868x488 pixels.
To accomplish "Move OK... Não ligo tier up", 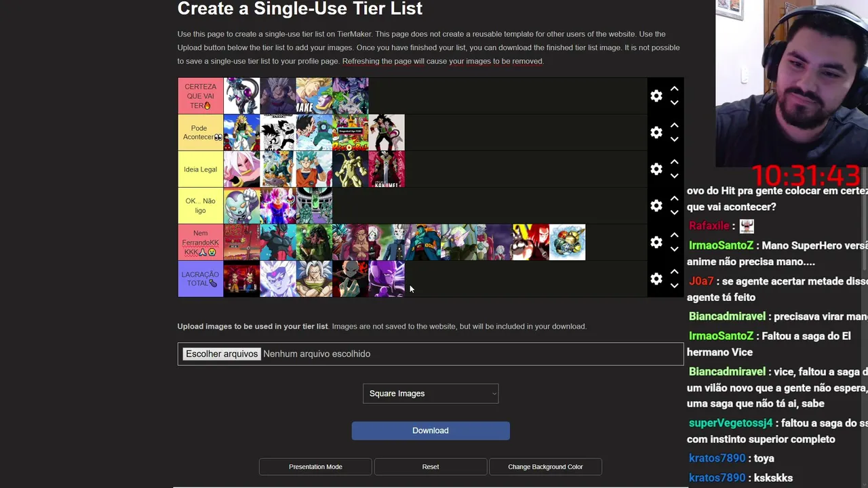I will (x=674, y=199).
